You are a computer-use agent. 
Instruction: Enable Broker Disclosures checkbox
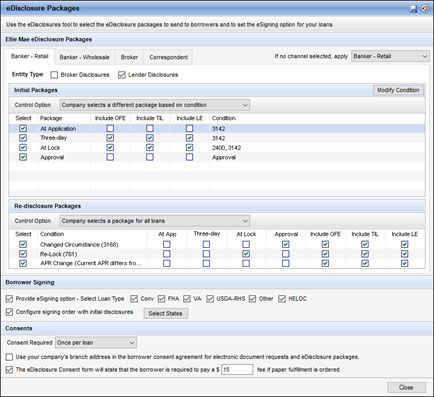[x=54, y=75]
